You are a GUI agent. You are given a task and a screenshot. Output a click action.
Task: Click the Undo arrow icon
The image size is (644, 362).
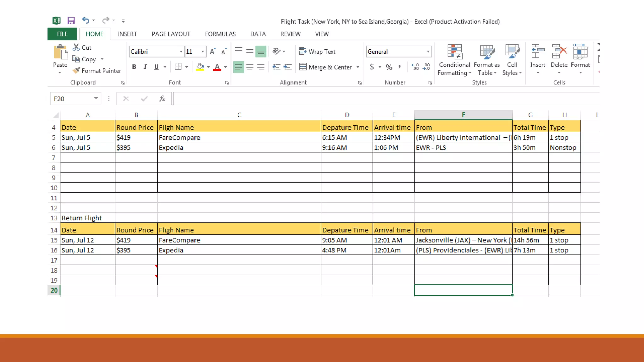pyautogui.click(x=85, y=20)
